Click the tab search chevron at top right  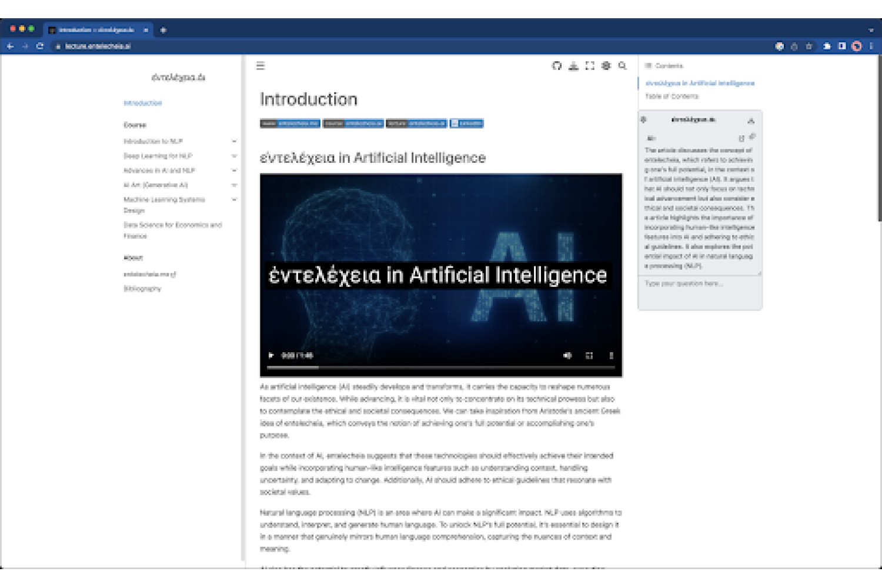[x=871, y=30]
